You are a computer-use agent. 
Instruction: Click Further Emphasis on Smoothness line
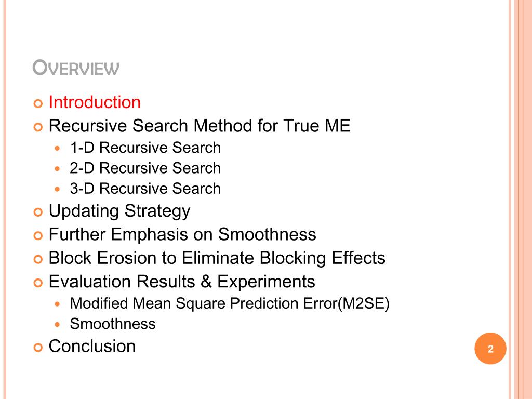(x=182, y=234)
